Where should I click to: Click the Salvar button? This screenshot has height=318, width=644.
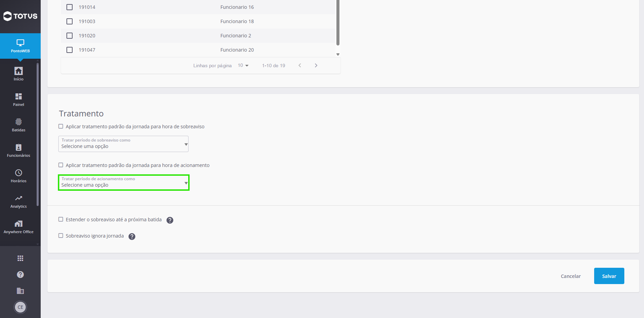(x=609, y=276)
